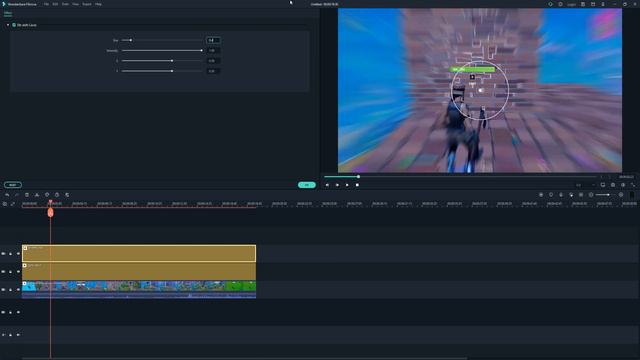Click the timeline zoom out icon
Image resolution: width=640 pixels, height=360 pixels.
pyautogui.click(x=591, y=195)
